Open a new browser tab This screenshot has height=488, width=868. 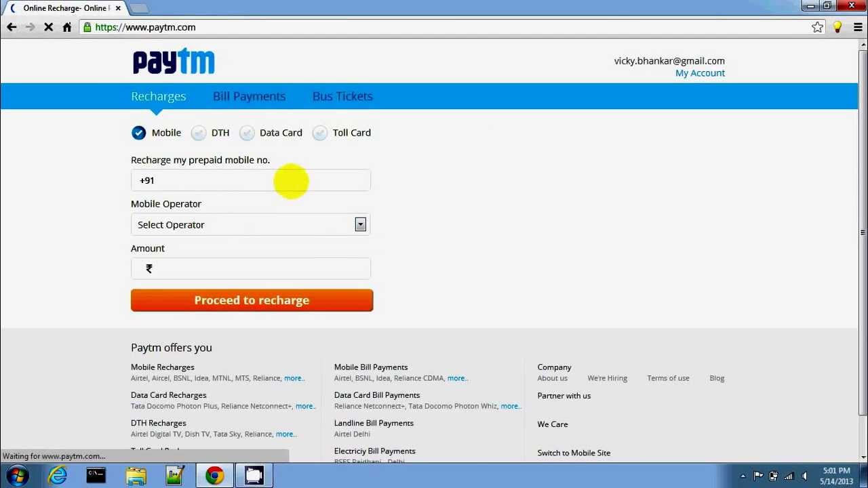(138, 8)
